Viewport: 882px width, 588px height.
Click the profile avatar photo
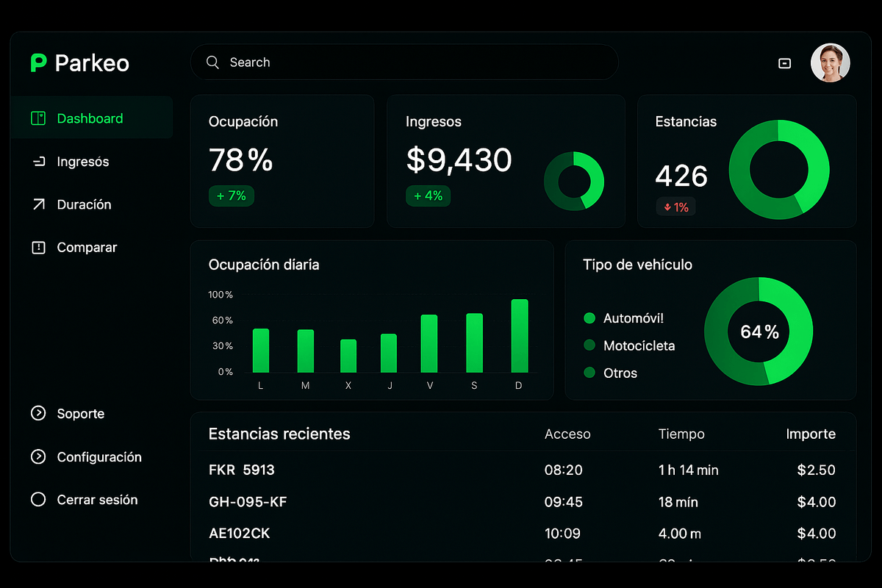[831, 62]
